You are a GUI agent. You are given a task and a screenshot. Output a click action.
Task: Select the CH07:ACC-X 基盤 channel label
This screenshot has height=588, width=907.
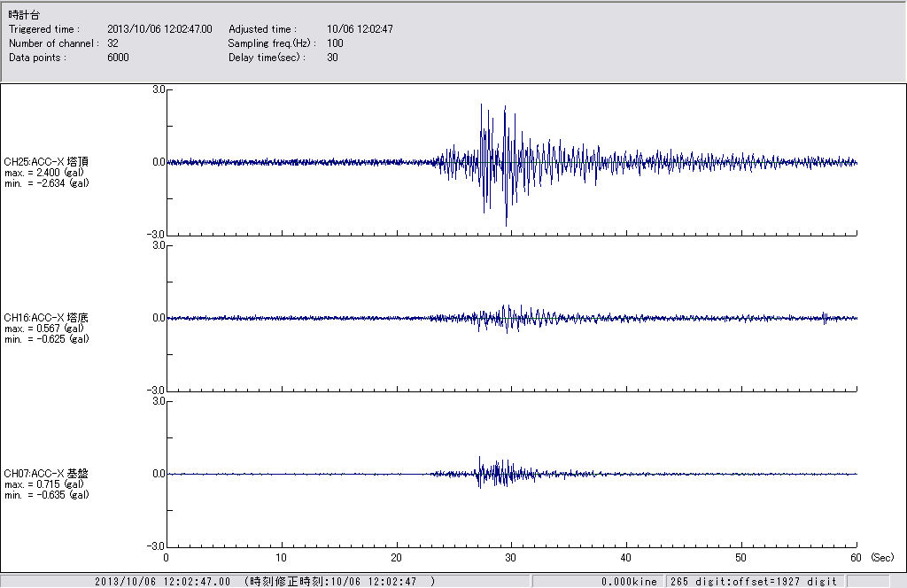pos(46,474)
